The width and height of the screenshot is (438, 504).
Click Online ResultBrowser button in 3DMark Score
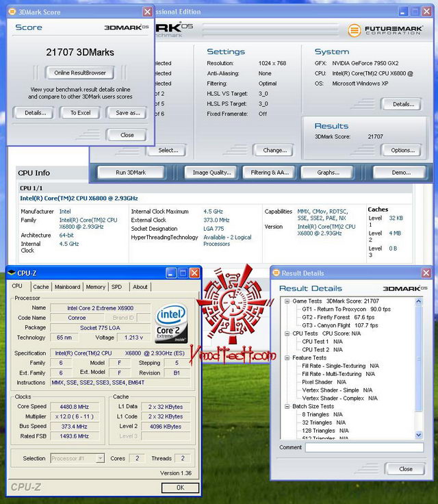pyautogui.click(x=79, y=73)
